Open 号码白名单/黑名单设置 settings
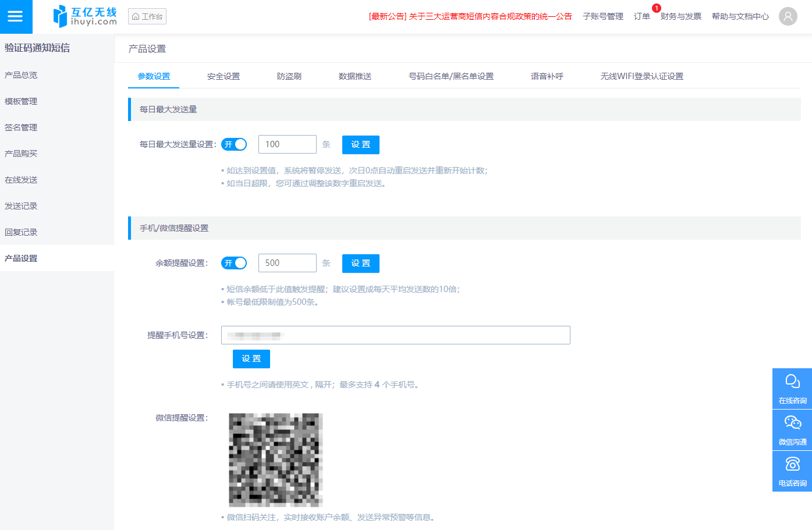The image size is (812, 530). tap(451, 76)
